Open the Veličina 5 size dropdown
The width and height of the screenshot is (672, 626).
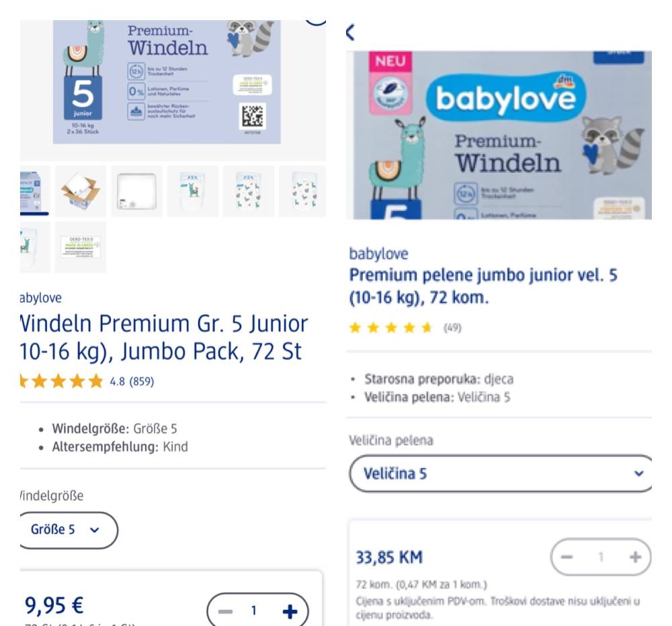[501, 474]
